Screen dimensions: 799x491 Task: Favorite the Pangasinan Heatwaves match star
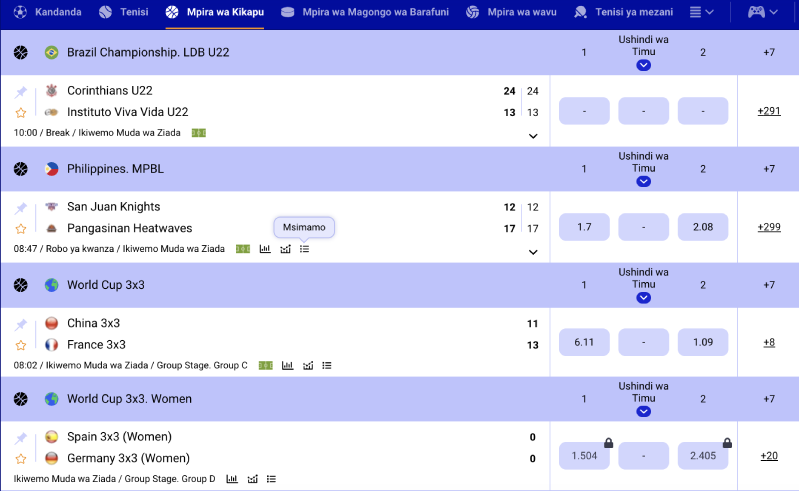click(x=21, y=229)
